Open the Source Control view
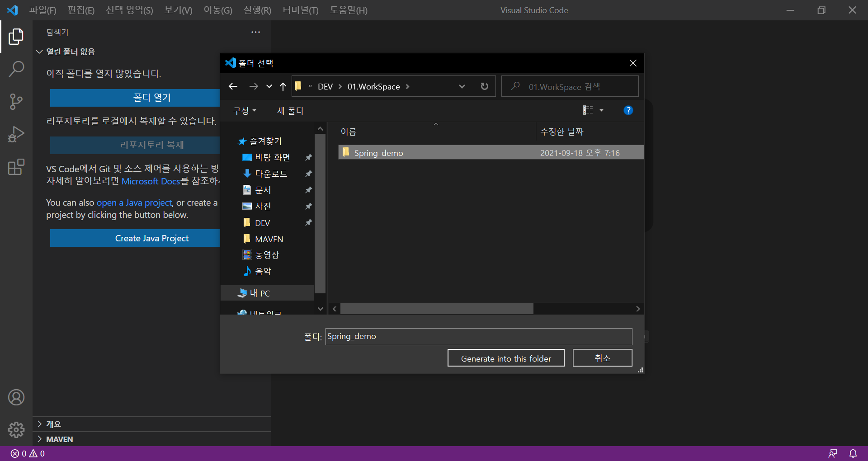The height and width of the screenshot is (461, 868). pos(16,102)
